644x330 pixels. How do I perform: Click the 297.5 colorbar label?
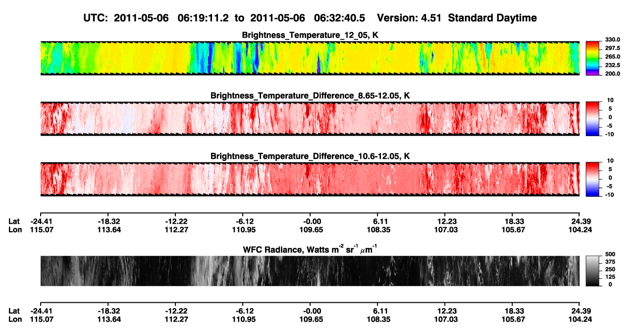tap(613, 48)
